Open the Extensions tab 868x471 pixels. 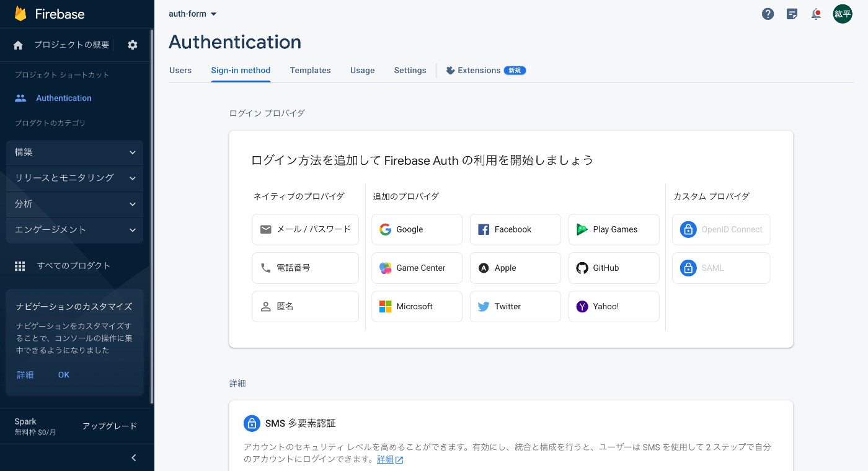pyautogui.click(x=485, y=70)
